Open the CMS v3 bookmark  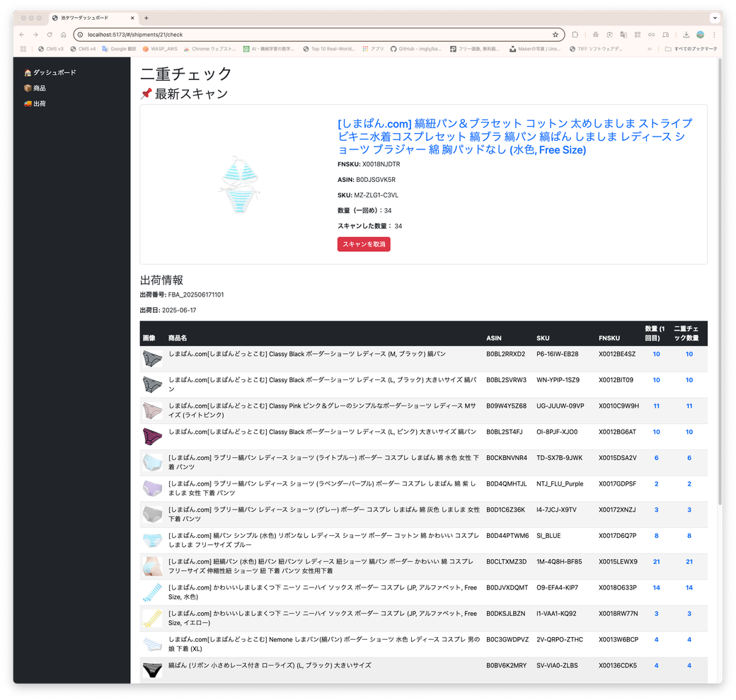(51, 49)
